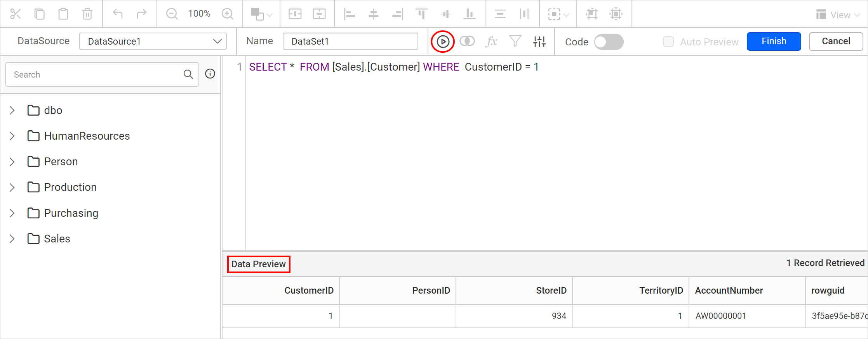868x339 pixels.
Task: Click the schema info icon
Action: click(x=210, y=74)
